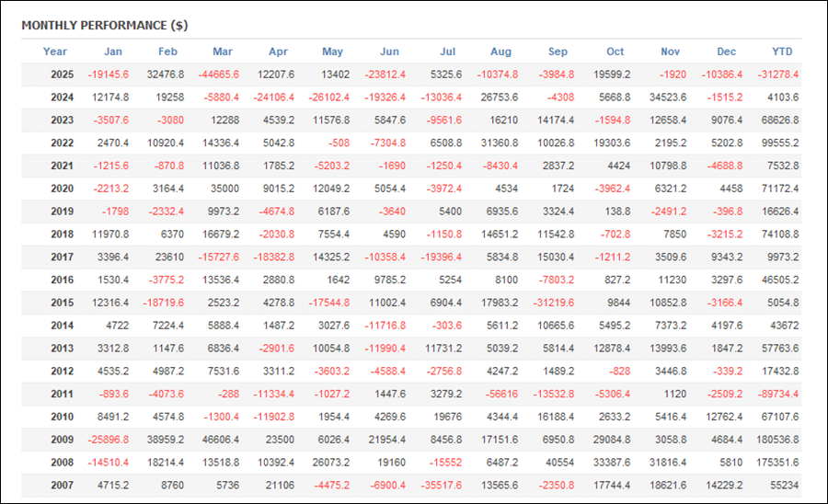This screenshot has width=828, height=504.
Task: Click the 2011 August loss -56616
Action: click(501, 394)
